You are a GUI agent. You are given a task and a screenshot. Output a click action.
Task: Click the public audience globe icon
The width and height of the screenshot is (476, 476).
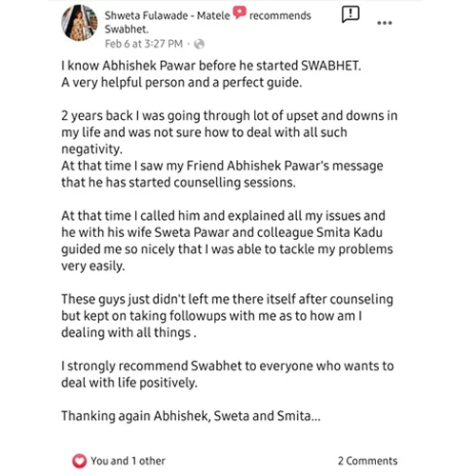(x=199, y=44)
